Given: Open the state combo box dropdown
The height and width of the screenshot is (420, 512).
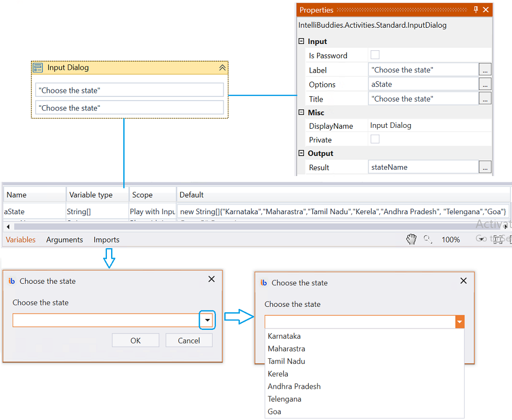Looking at the screenshot, I should [x=207, y=320].
